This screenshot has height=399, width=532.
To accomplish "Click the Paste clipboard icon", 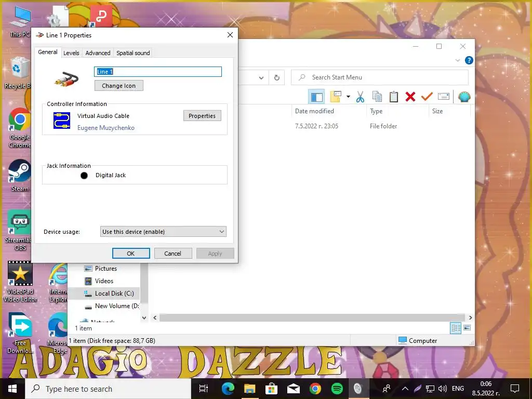I will coord(394,97).
